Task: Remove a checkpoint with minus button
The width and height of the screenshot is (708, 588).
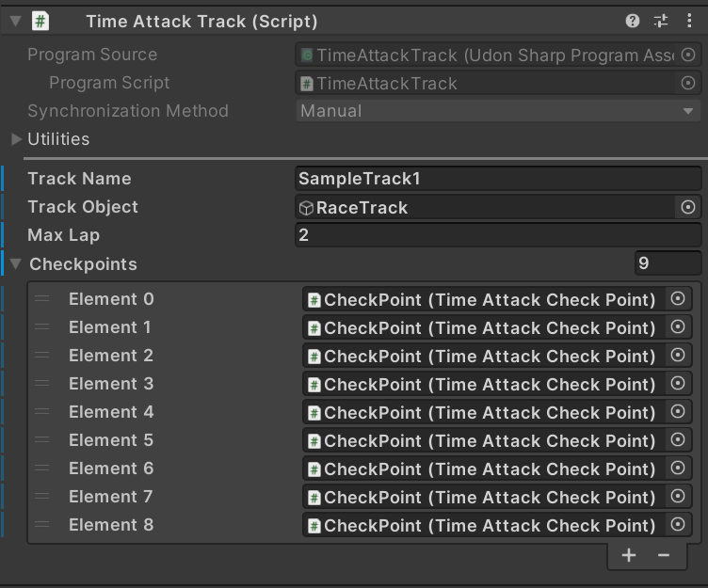Action: coord(664,555)
